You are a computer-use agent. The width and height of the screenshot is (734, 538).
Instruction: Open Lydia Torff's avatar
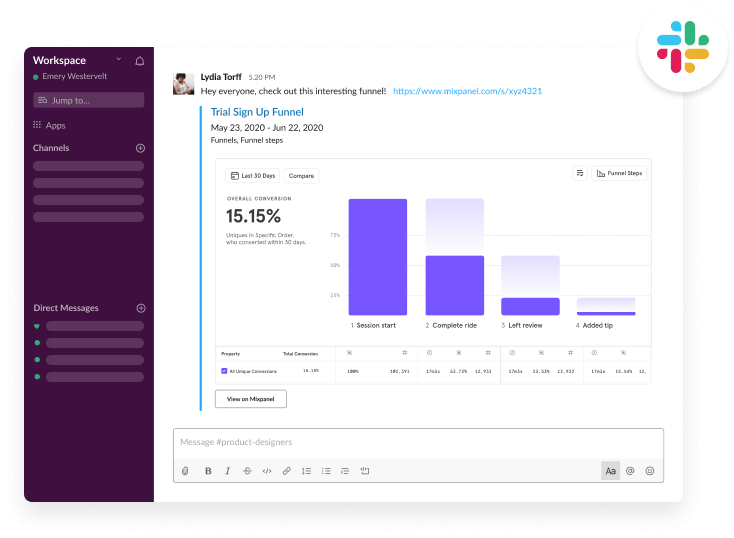(184, 84)
